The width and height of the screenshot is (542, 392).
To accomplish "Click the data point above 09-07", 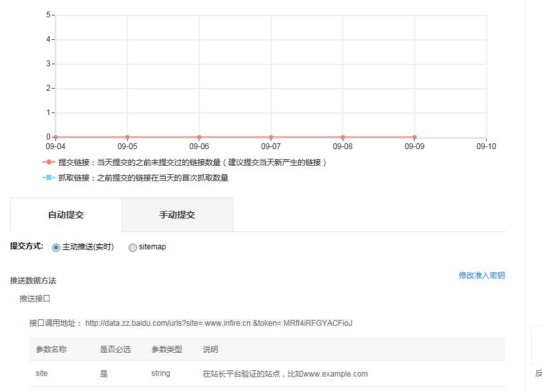I will point(271,136).
